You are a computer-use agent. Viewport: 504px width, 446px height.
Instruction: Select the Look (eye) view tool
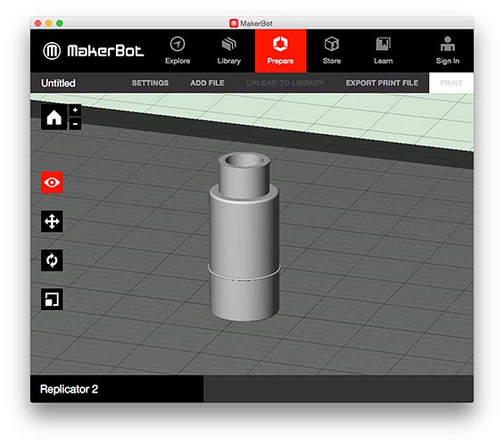click(52, 182)
